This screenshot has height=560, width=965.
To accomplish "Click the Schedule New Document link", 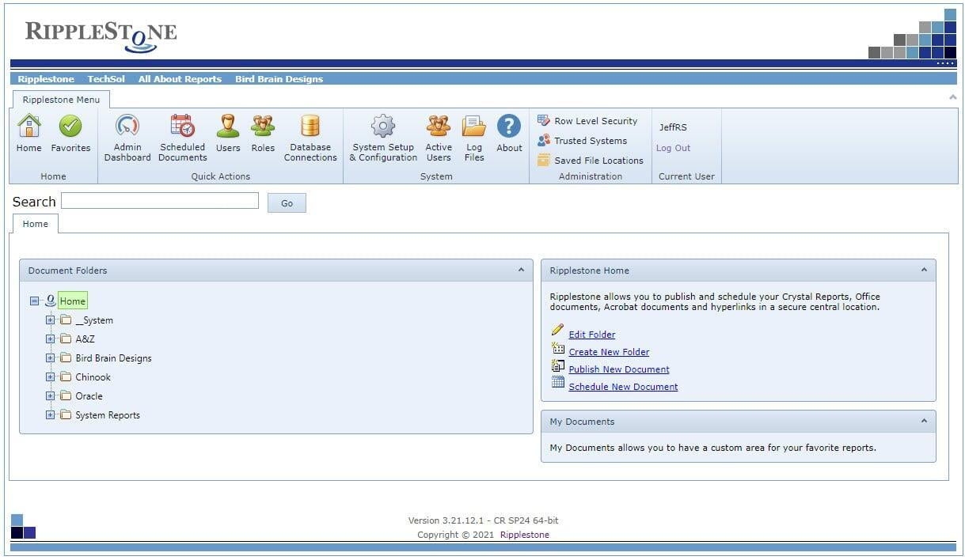I will [x=623, y=387].
